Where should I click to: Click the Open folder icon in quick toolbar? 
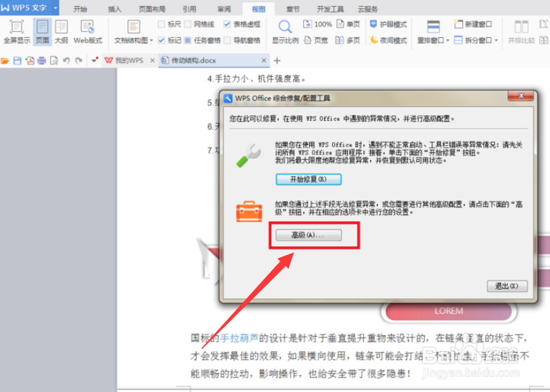(5, 61)
